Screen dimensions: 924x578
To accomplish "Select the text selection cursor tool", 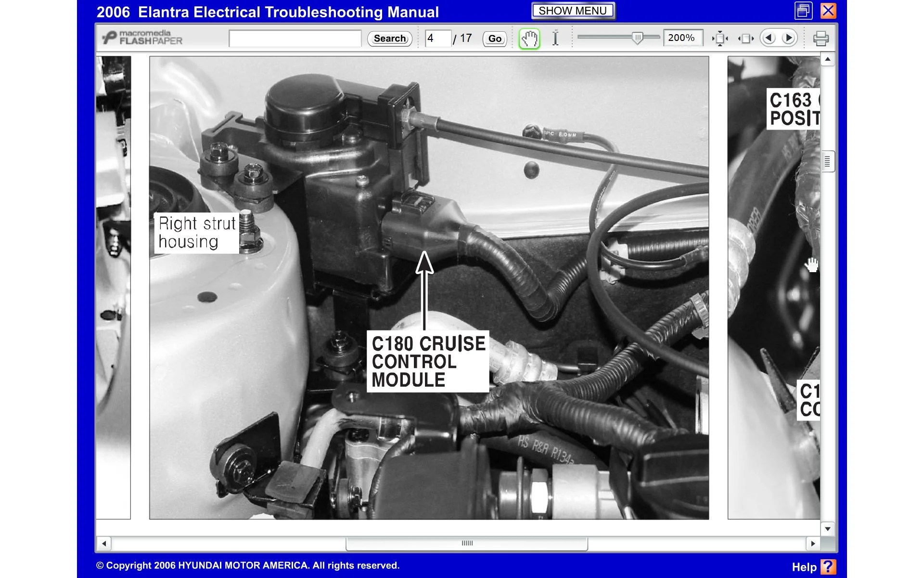I will coord(555,39).
